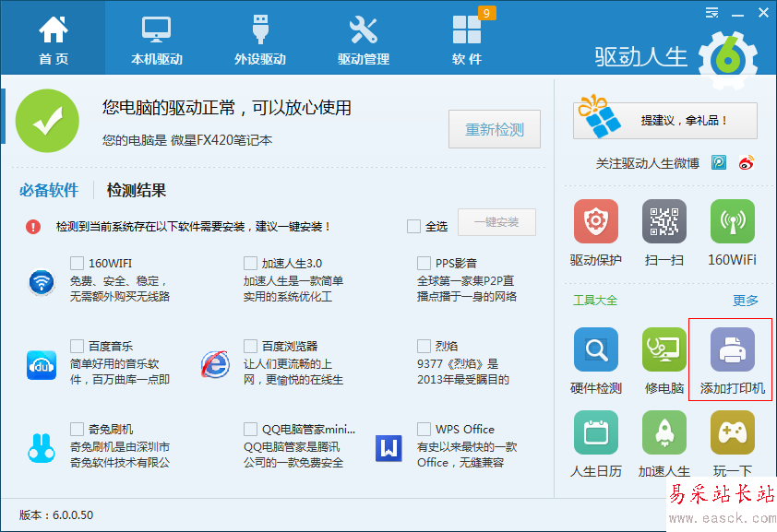
Task: Click the 奇兔刷机 rabbit icon
Action: [x=42, y=448]
